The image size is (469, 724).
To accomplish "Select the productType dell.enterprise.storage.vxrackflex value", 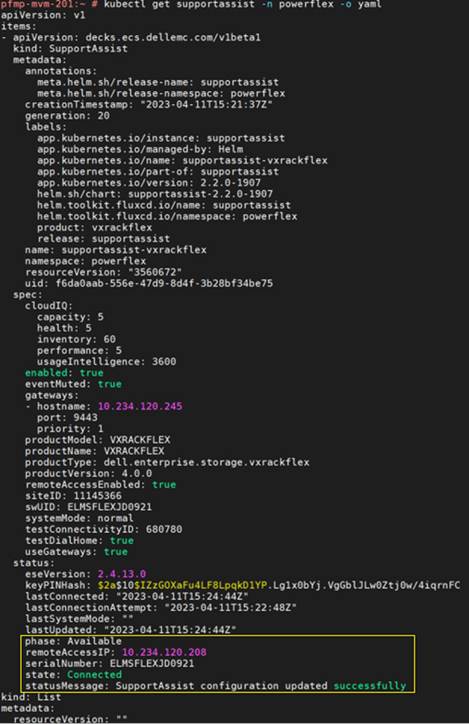I will (x=206, y=462).
